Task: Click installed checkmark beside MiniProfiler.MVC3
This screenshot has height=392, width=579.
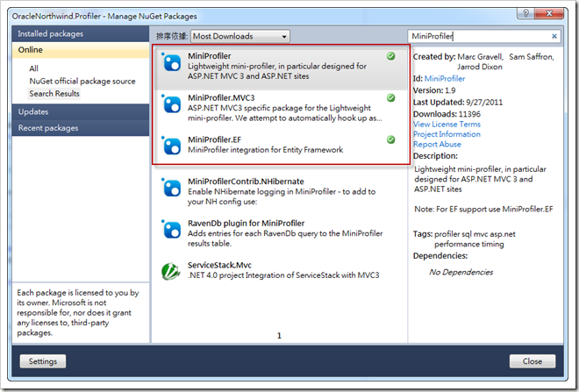Action: (390, 98)
